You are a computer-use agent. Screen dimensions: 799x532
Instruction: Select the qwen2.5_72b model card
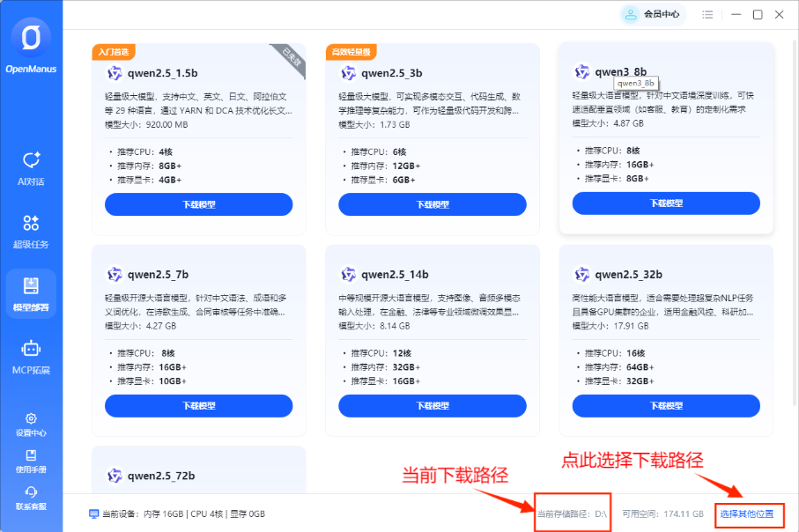[x=198, y=476]
